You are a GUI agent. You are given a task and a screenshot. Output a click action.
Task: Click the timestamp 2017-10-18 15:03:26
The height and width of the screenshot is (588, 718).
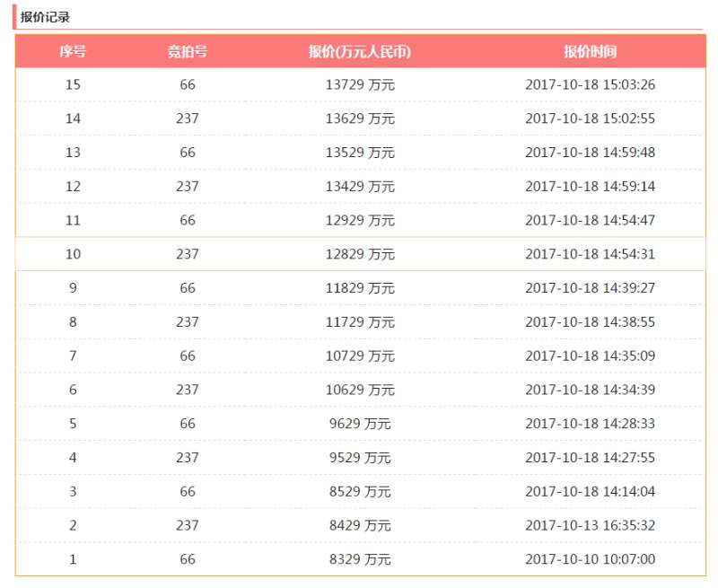click(590, 85)
